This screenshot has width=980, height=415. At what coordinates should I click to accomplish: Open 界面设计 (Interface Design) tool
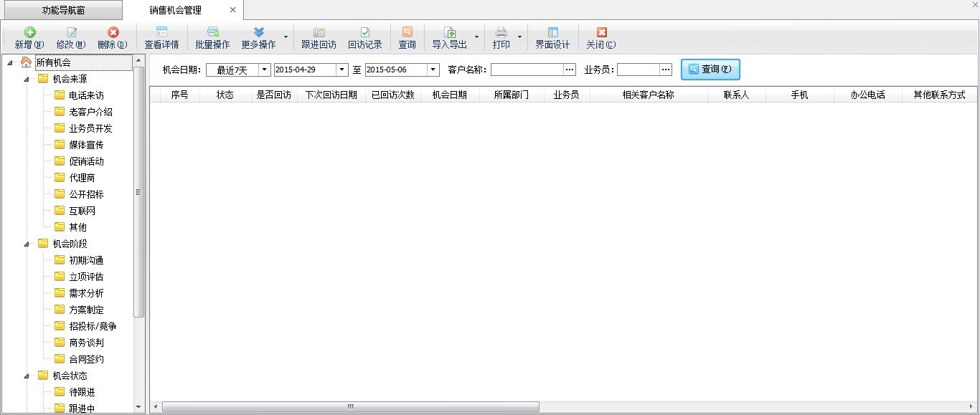552,33
